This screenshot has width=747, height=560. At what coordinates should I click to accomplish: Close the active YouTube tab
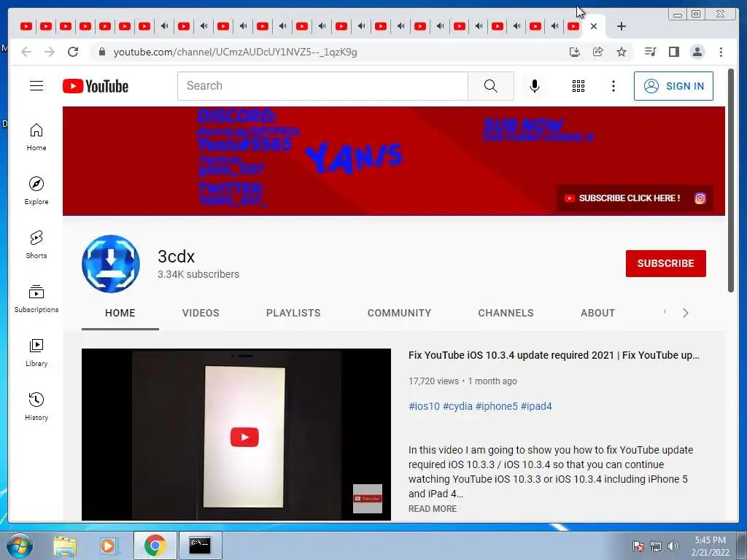(594, 26)
